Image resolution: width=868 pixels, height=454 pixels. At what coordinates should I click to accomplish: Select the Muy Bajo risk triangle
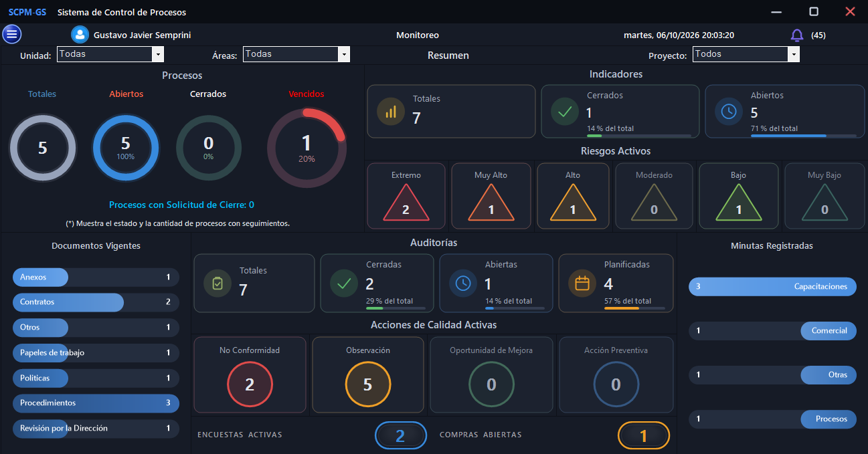click(824, 203)
